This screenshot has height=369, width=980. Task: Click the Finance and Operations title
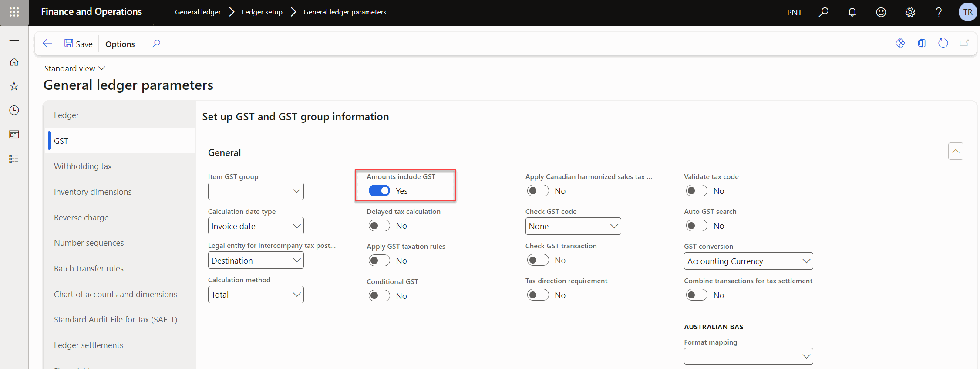pyautogui.click(x=91, y=12)
